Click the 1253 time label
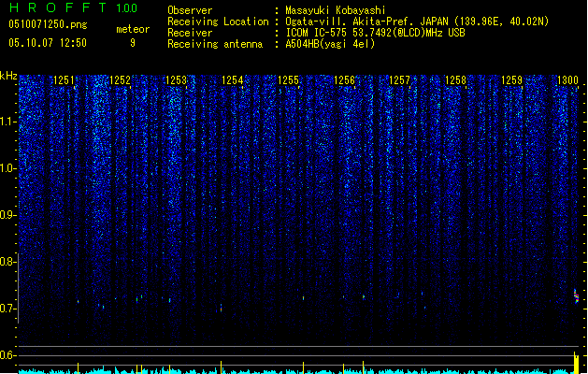The height and width of the screenshot is (374, 588). [x=176, y=79]
